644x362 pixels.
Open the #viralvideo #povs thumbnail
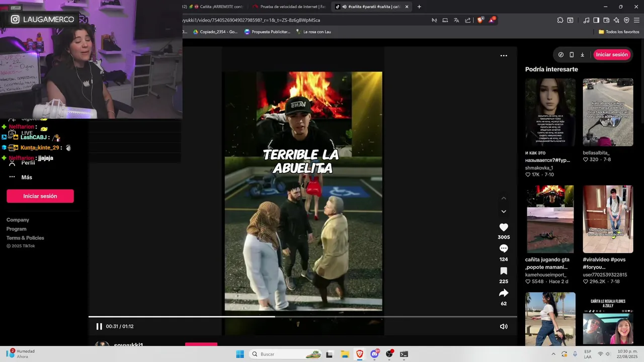point(608,219)
